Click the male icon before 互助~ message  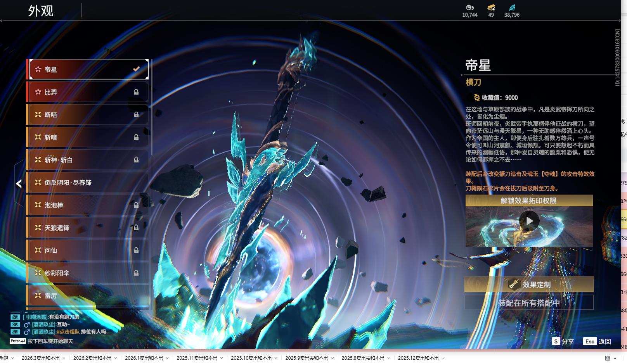tap(27, 324)
